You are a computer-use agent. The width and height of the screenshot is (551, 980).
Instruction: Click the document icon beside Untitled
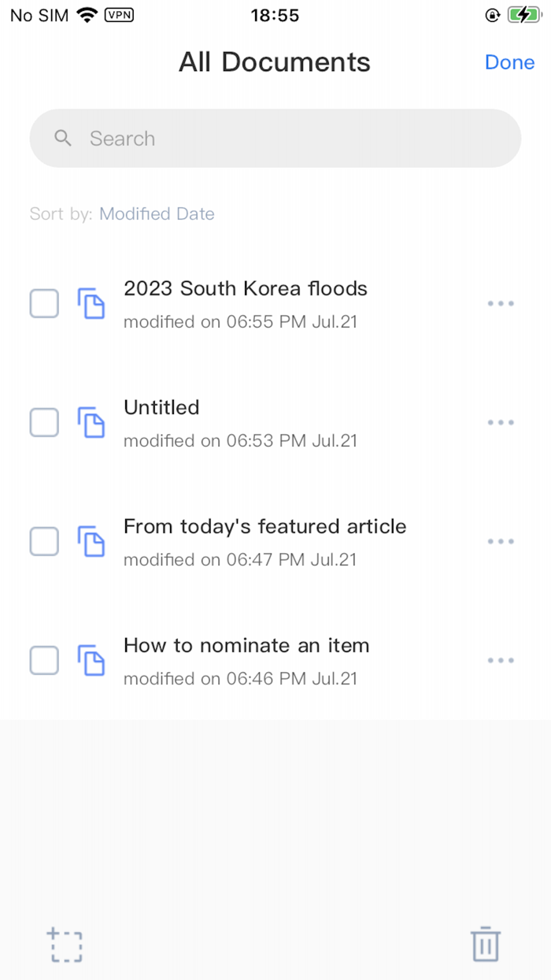tap(91, 422)
